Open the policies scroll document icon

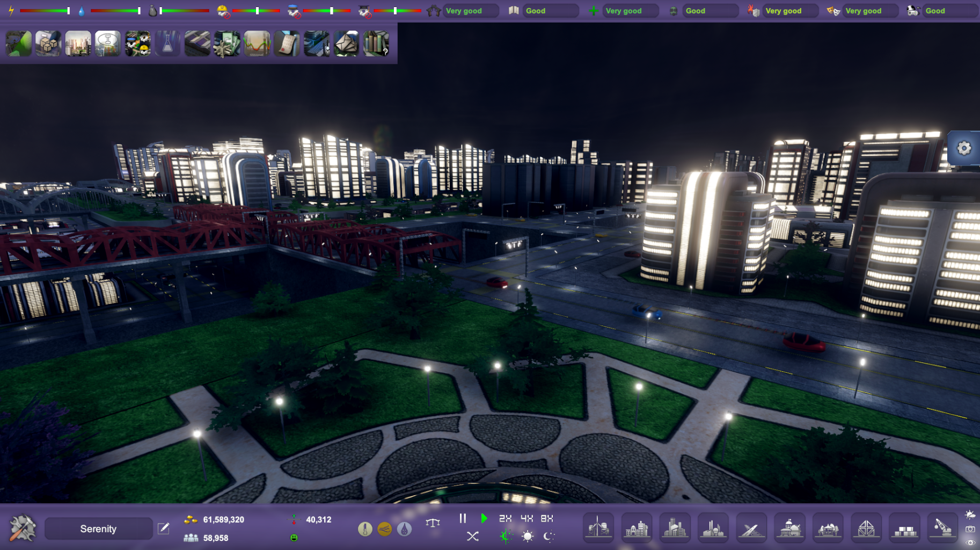(287, 44)
